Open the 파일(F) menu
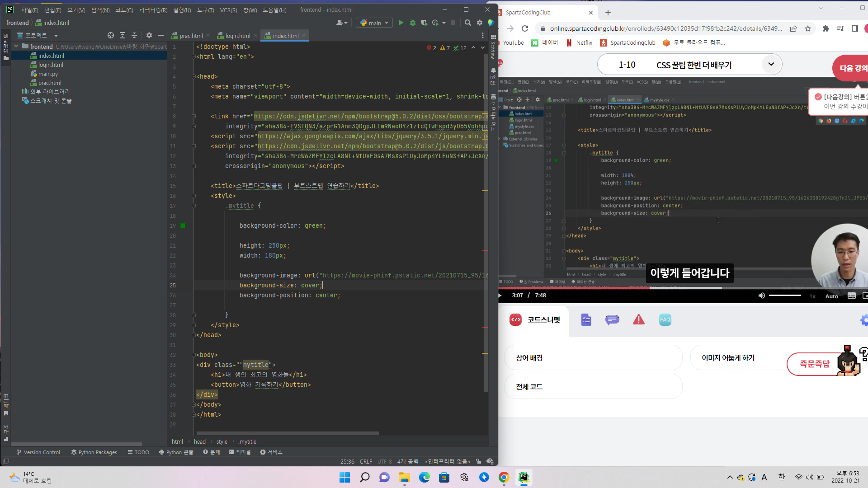The height and width of the screenshot is (488, 868). [x=29, y=10]
